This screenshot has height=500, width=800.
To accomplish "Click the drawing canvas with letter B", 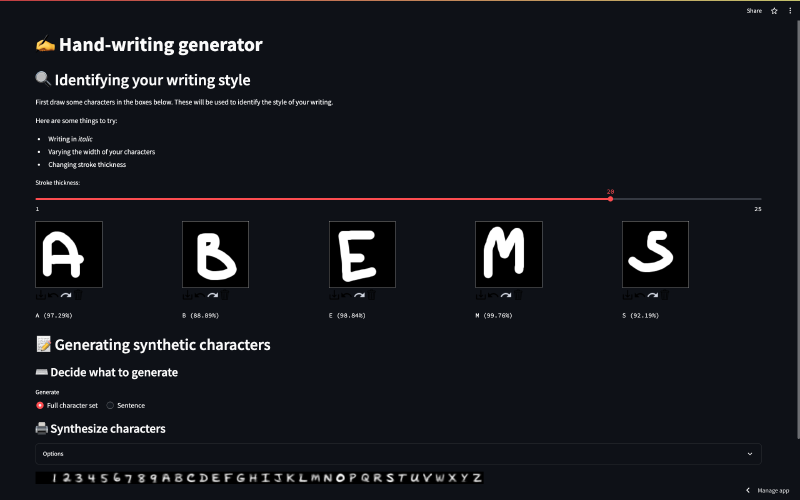I will 215,254.
